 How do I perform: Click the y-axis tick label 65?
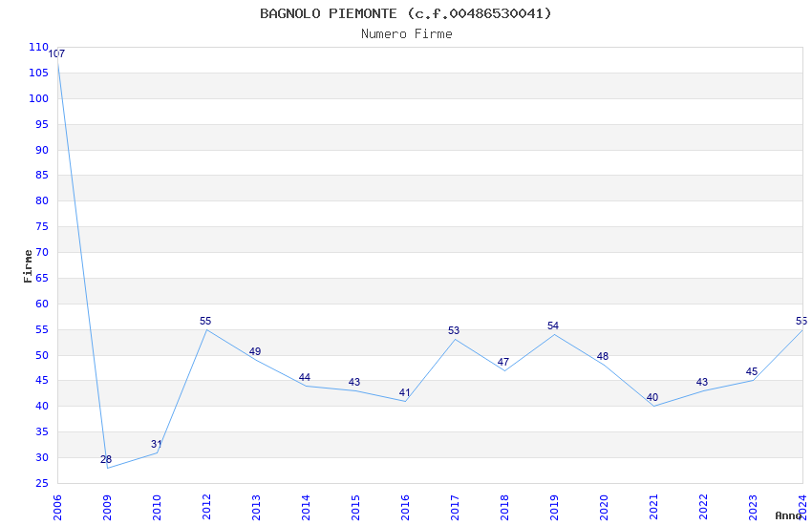[42, 278]
